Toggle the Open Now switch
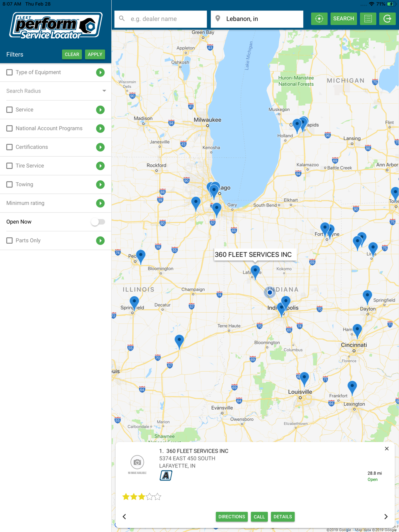 [98, 222]
